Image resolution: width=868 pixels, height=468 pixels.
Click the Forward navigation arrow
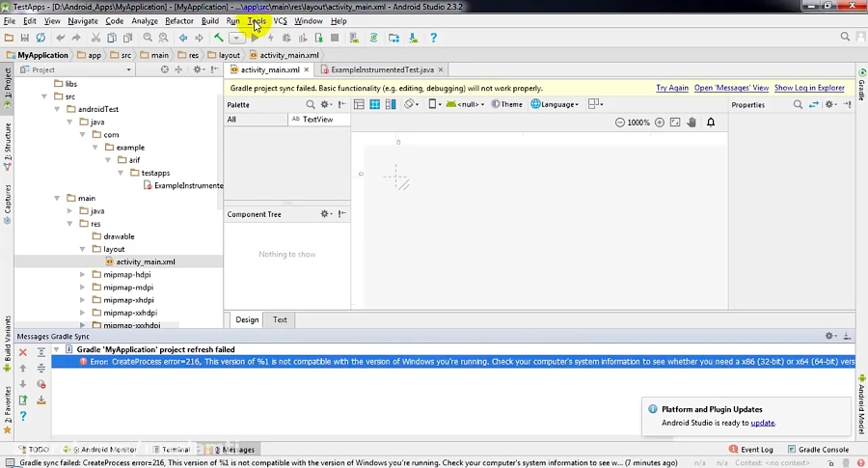[199, 38]
